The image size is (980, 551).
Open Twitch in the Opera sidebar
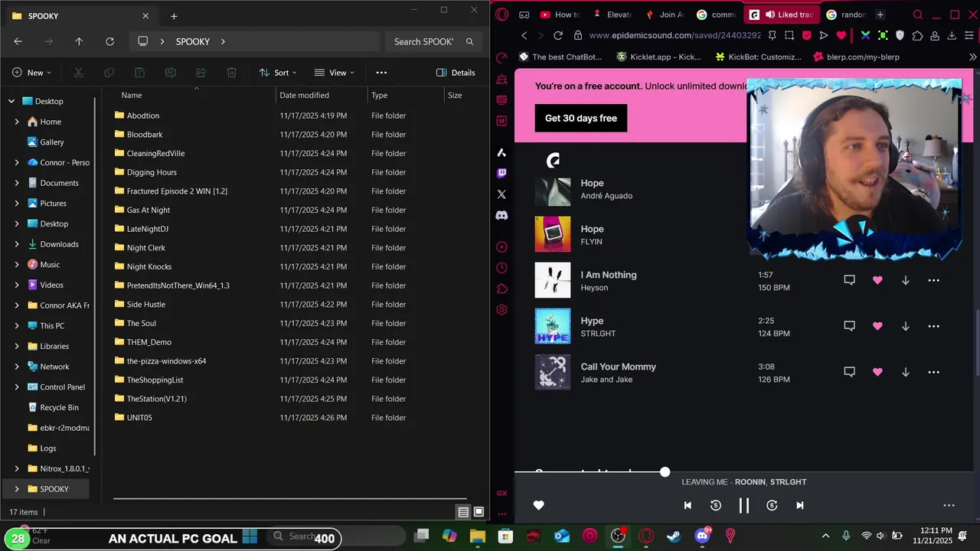tap(501, 174)
